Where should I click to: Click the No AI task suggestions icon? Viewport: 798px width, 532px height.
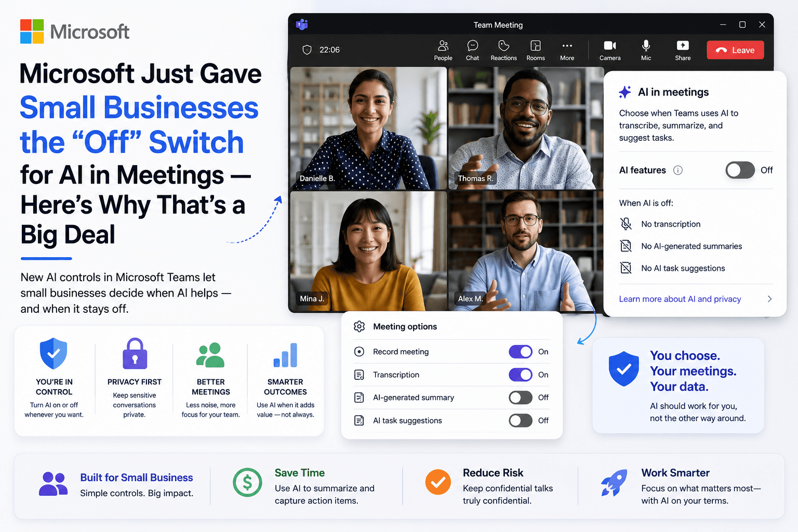[x=626, y=268]
